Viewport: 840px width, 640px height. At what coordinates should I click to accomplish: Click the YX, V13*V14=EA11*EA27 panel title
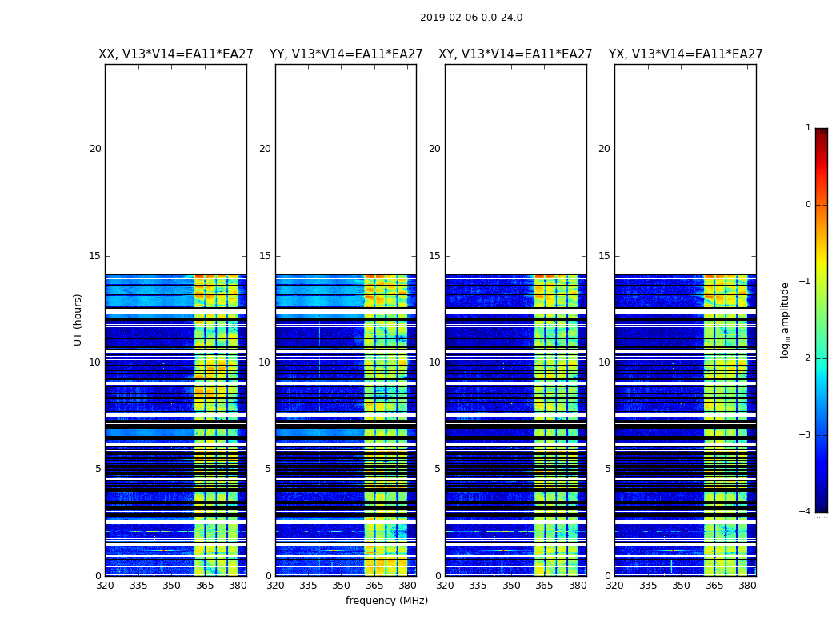pyautogui.click(x=685, y=54)
